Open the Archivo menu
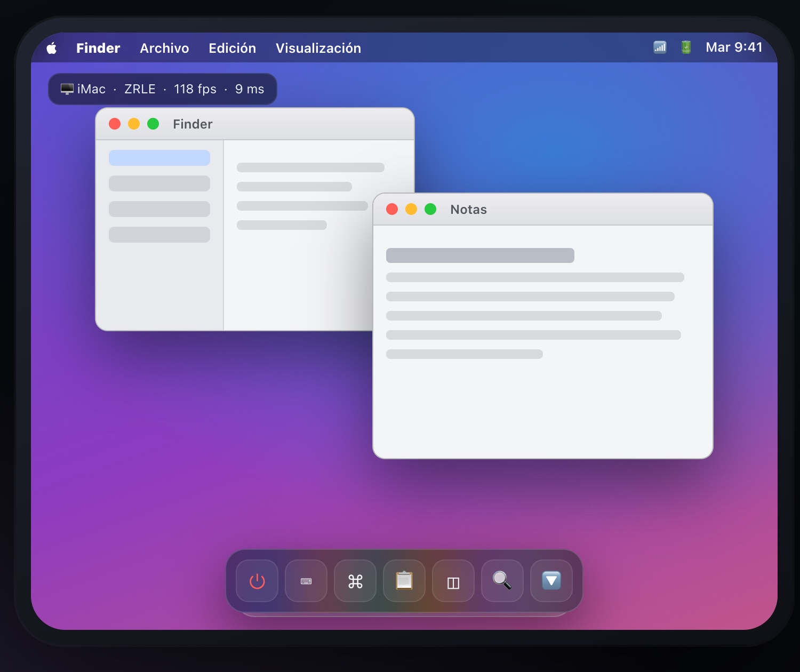800x672 pixels. tap(164, 48)
